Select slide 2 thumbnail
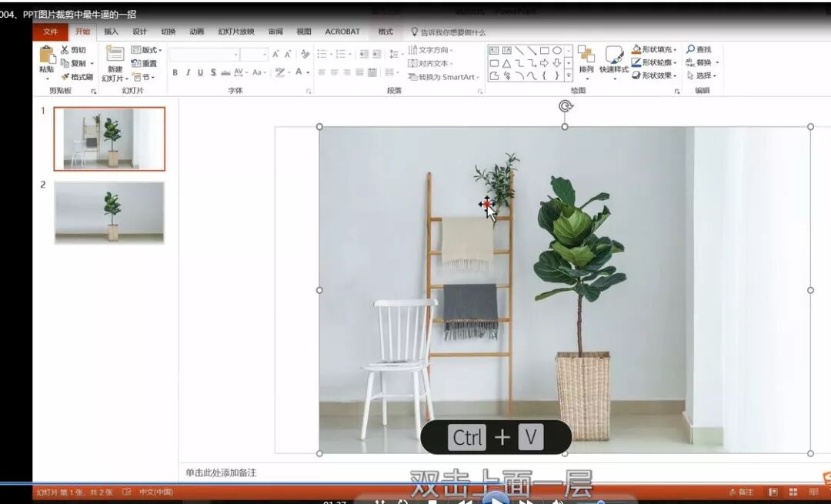 [x=109, y=212]
